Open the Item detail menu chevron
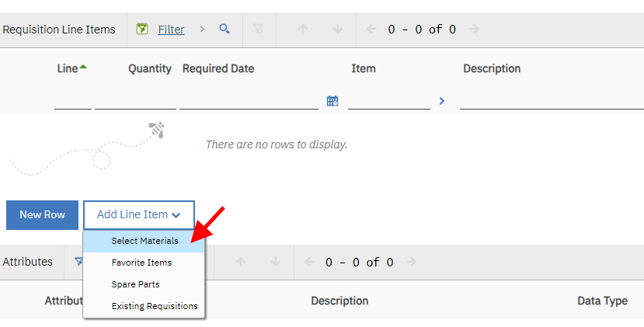Viewport: 644px width, 327px height. pos(441,101)
